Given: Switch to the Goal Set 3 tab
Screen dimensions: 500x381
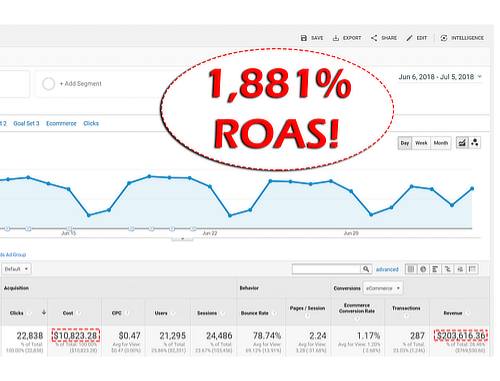Looking at the screenshot, I should [26, 124].
